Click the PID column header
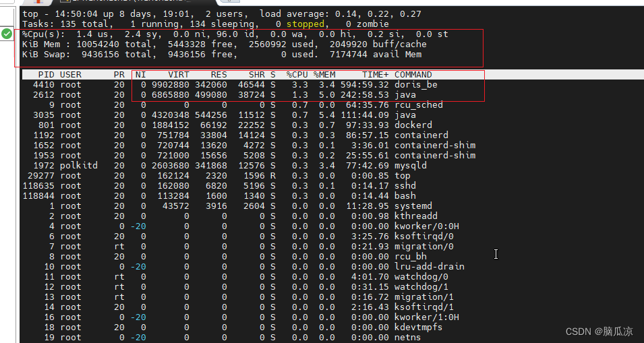 (46, 75)
